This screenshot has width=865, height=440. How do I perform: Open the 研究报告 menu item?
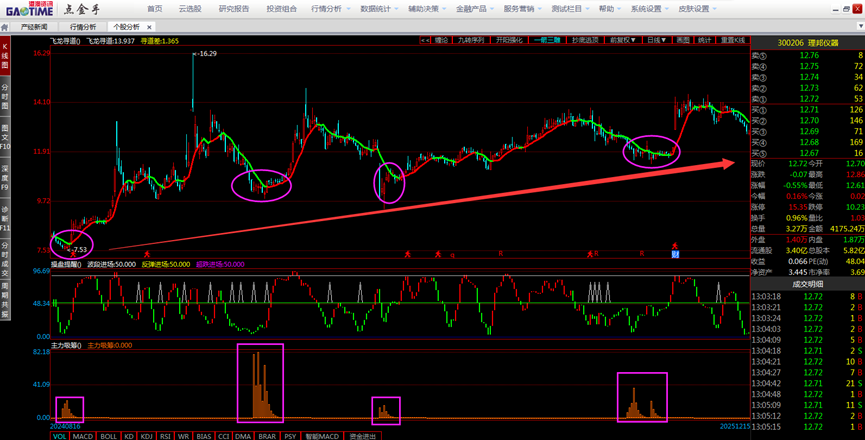point(233,9)
